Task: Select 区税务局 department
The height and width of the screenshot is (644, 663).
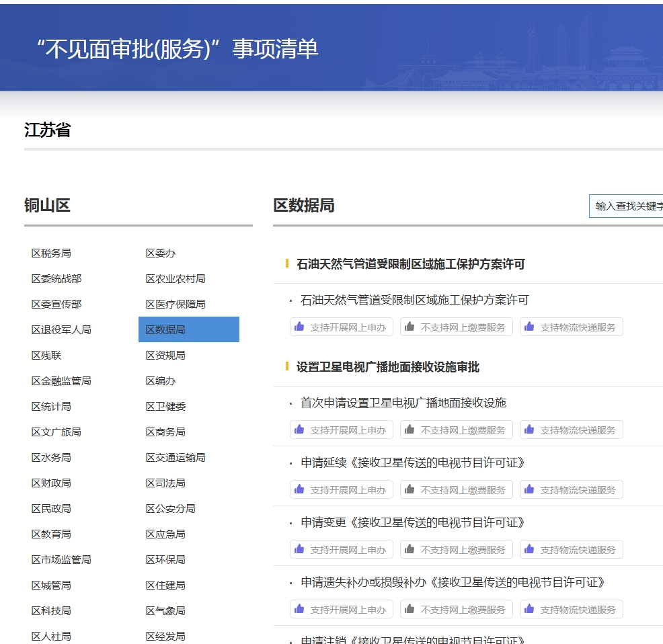Action: (51, 253)
